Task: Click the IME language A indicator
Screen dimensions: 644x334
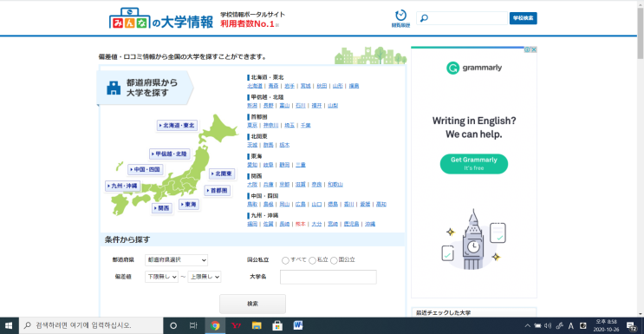Action: tap(570, 326)
